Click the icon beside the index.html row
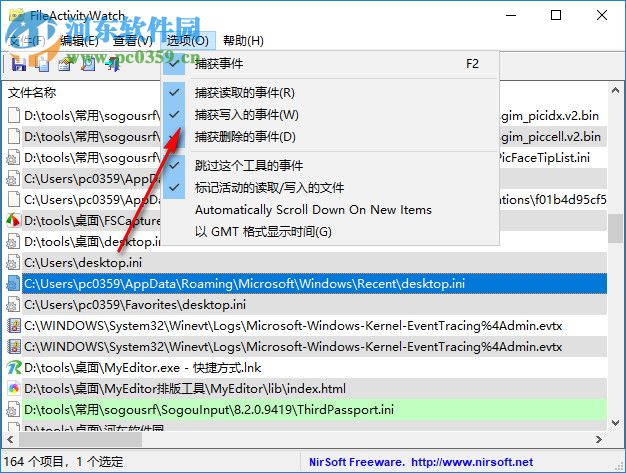The height and width of the screenshot is (473, 626). (13, 388)
